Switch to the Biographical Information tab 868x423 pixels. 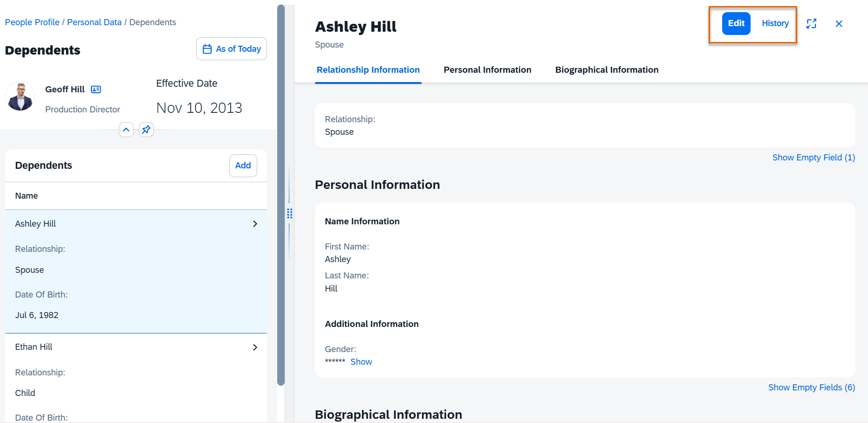(x=606, y=70)
